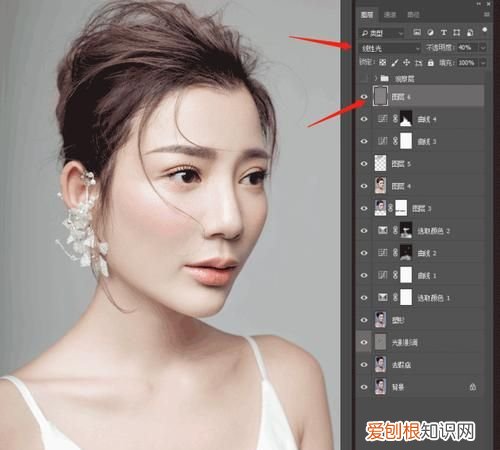Click mask link chain on 曲线 4
The image size is (500, 450).
click(x=395, y=119)
